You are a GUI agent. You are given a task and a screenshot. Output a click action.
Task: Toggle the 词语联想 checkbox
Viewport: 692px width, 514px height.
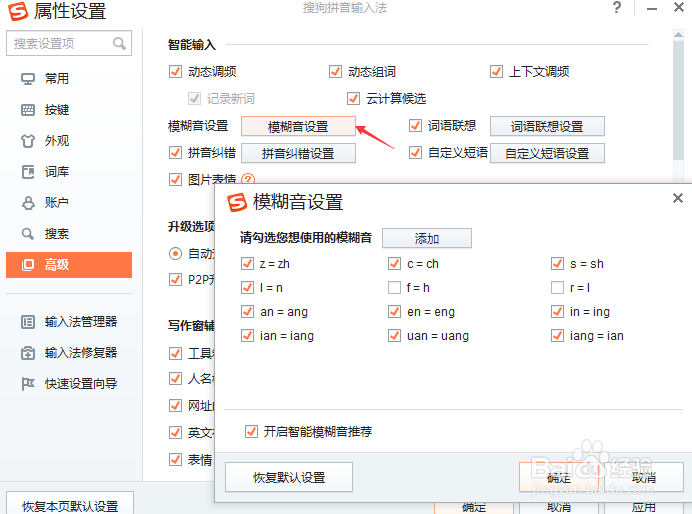[x=415, y=126]
